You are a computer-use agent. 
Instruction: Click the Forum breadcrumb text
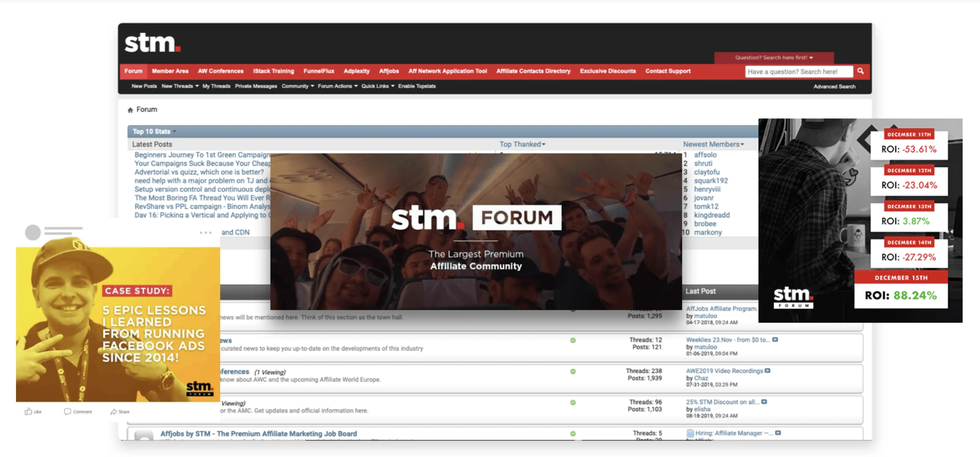tap(146, 110)
